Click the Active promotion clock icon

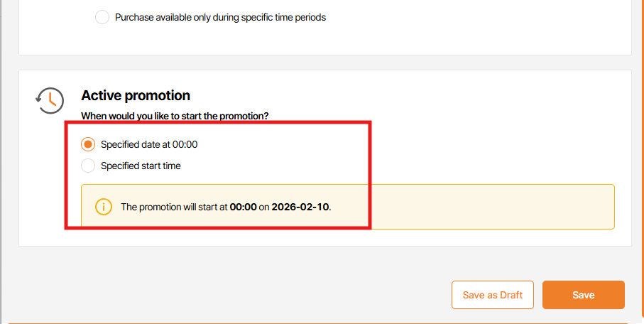(50, 100)
